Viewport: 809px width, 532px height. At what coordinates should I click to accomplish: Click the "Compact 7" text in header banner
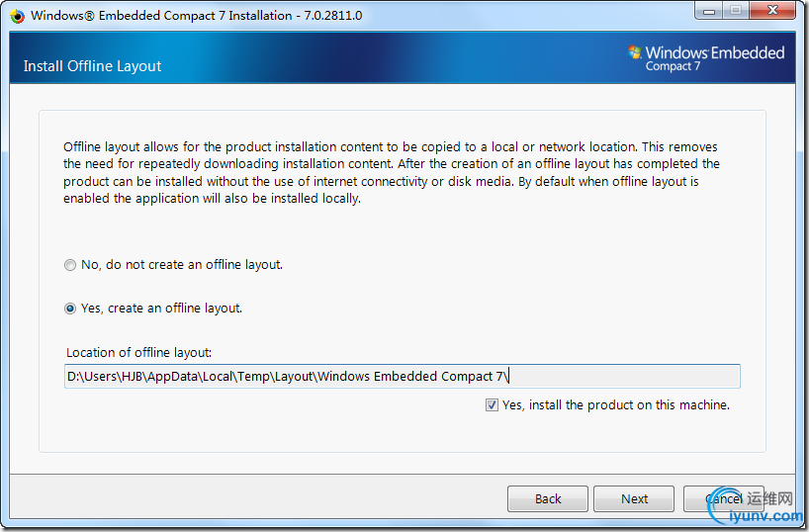pyautogui.click(x=674, y=66)
